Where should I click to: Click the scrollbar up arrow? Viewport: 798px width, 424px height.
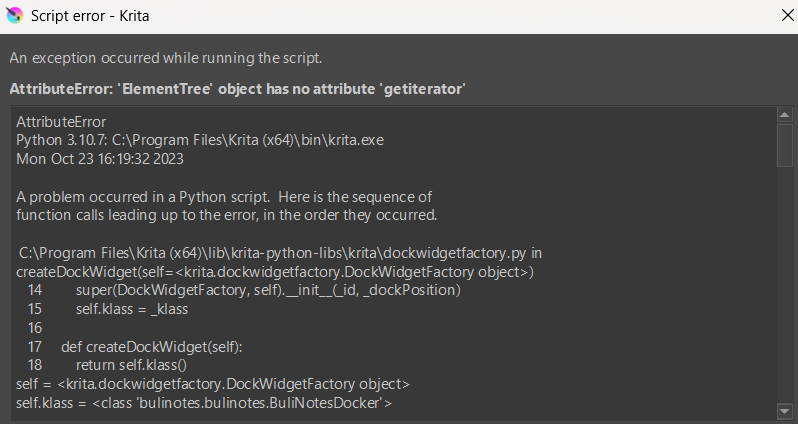coord(785,114)
